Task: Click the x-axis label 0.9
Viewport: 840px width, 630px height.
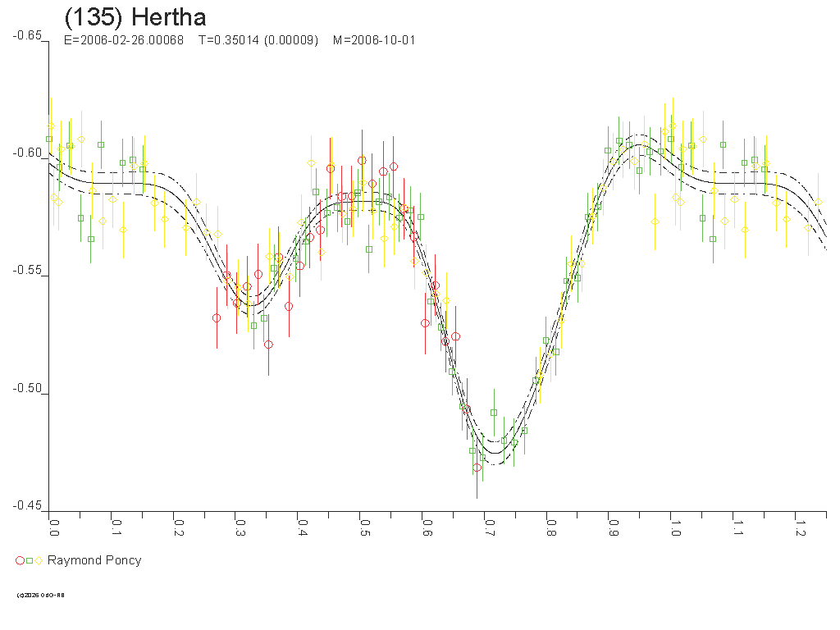Action: tap(614, 527)
